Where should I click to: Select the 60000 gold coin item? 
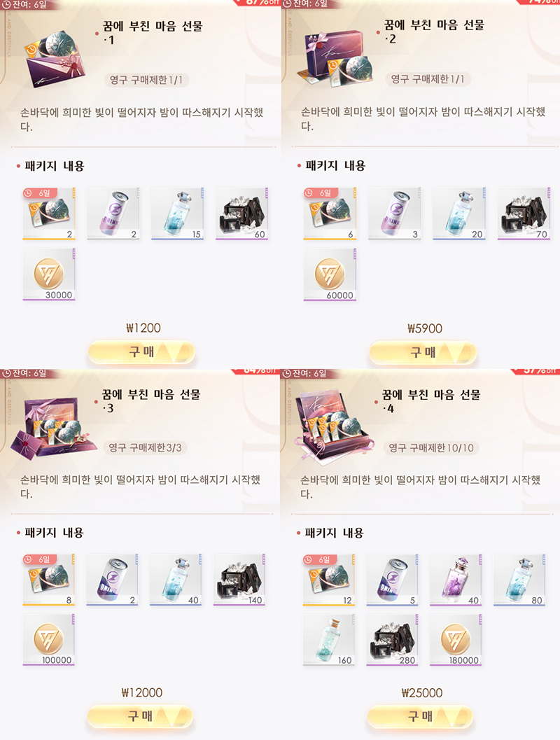(x=330, y=274)
